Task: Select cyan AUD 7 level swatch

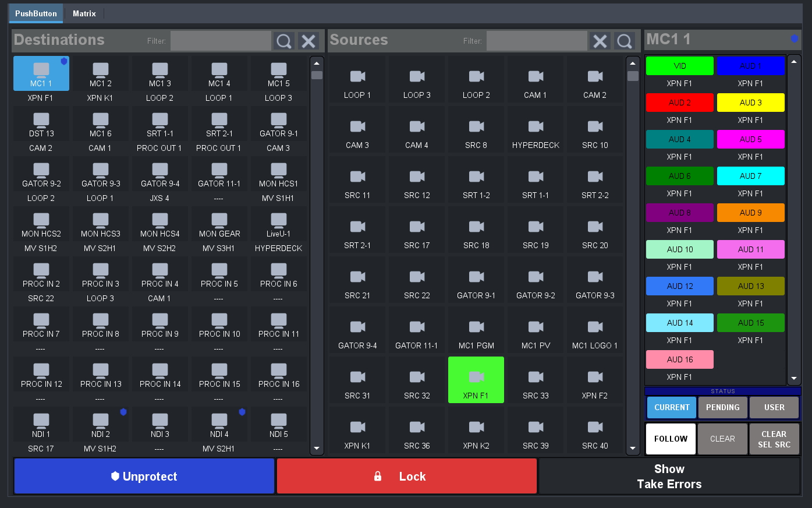Action: [751, 176]
